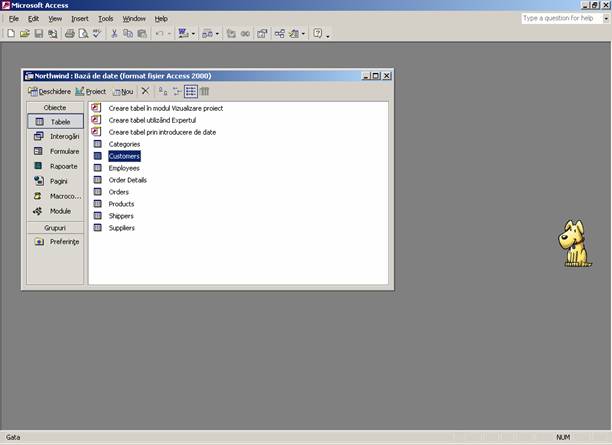
Task: Toggle List view in database window
Action: 190,91
